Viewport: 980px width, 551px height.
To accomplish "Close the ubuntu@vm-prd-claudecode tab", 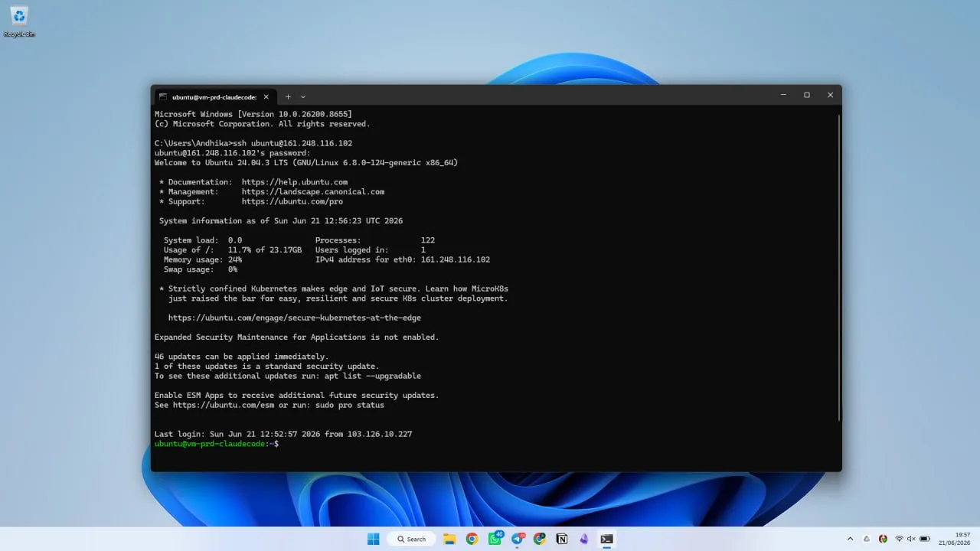I will click(x=266, y=96).
